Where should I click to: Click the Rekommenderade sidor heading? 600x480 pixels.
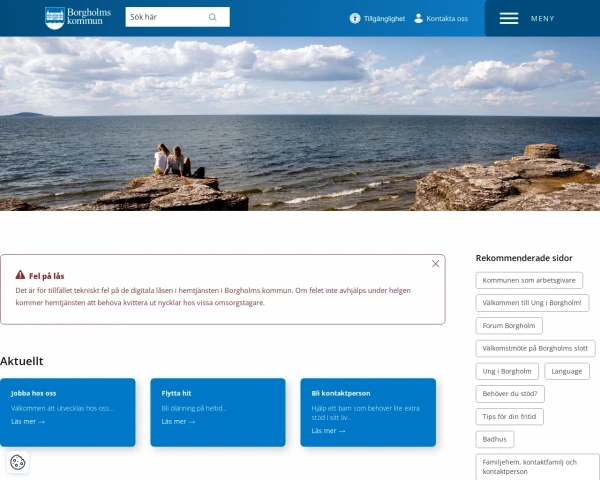click(x=524, y=258)
